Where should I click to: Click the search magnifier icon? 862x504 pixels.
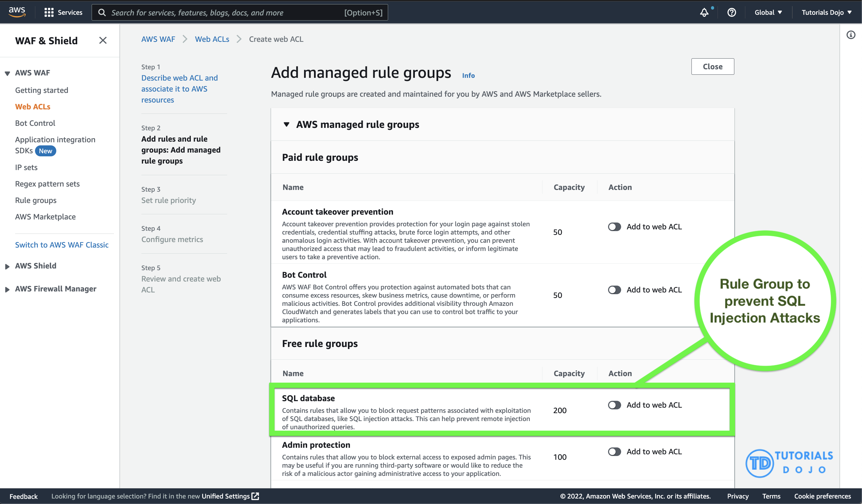102,13
